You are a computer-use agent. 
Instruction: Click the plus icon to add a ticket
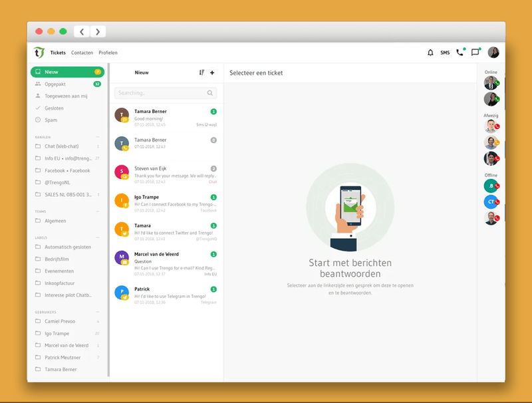point(212,72)
